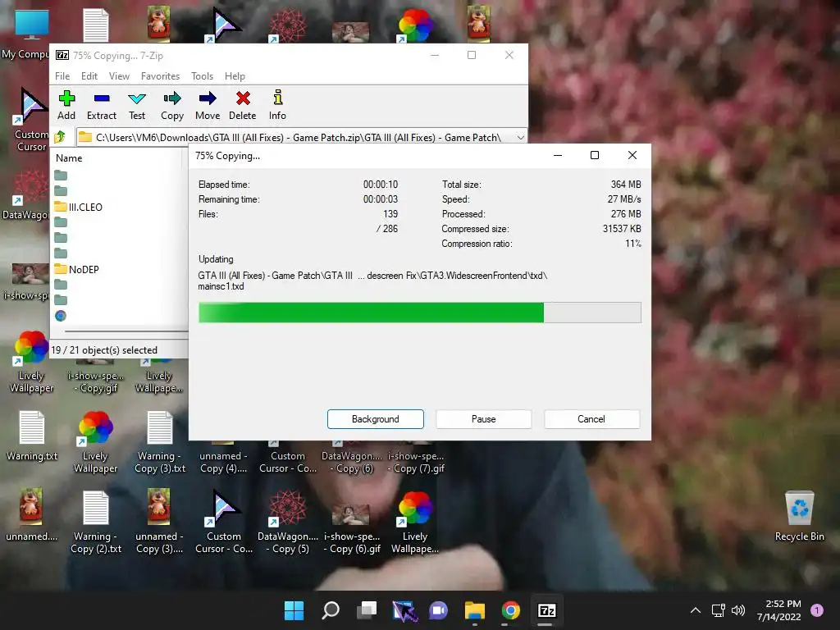Open the View menu
The image size is (840, 630).
(x=119, y=76)
